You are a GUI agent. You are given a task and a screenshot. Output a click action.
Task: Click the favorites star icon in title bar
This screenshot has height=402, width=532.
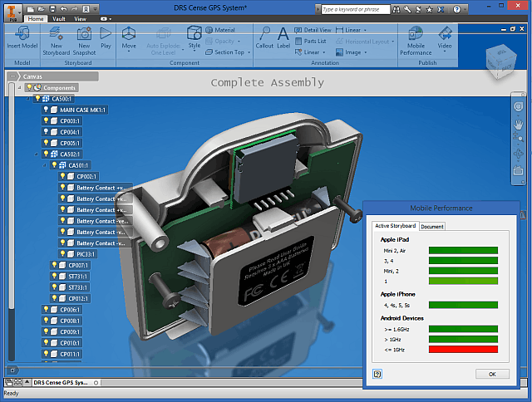(x=430, y=9)
